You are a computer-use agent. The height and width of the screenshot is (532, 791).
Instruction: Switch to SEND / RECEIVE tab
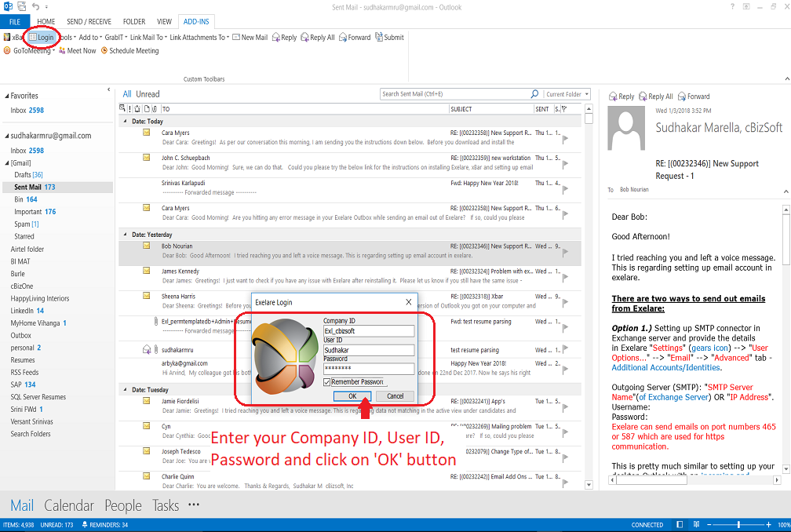coord(89,22)
